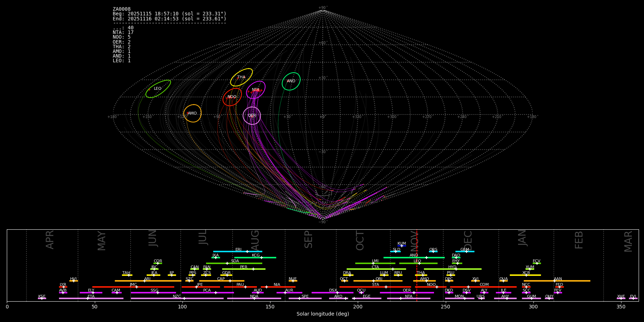Click the ZA0008 station title text
This screenshot has height=322, width=644.
pyautogui.click(x=122, y=9)
